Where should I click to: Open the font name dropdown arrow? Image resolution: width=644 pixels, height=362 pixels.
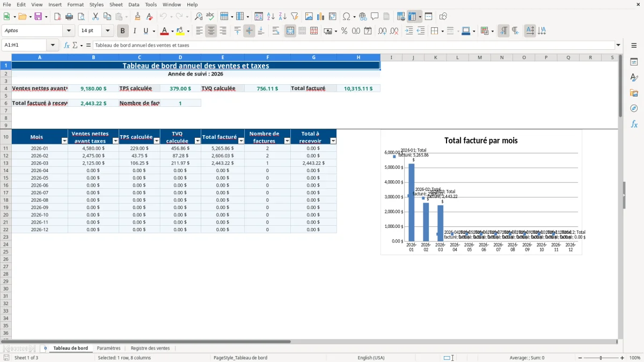(69, 31)
